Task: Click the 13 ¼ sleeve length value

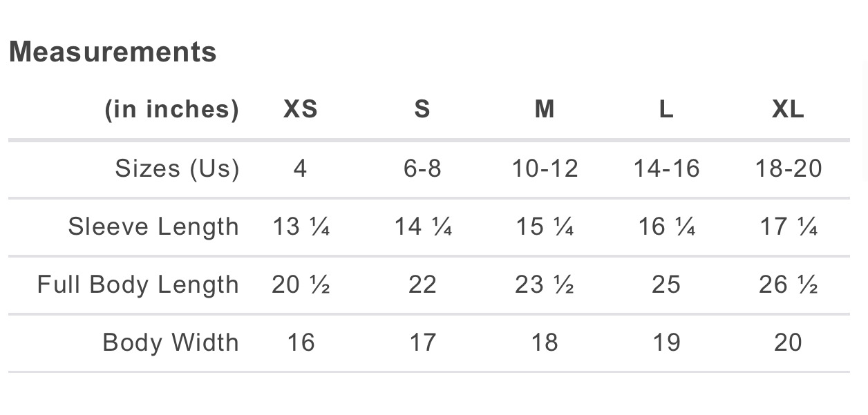Action: tap(301, 226)
